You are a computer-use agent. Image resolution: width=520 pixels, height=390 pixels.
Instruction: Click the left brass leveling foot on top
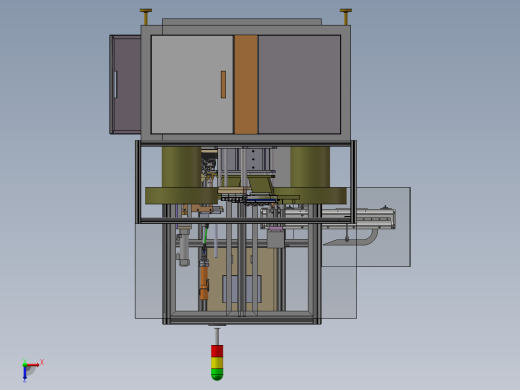click(146, 16)
